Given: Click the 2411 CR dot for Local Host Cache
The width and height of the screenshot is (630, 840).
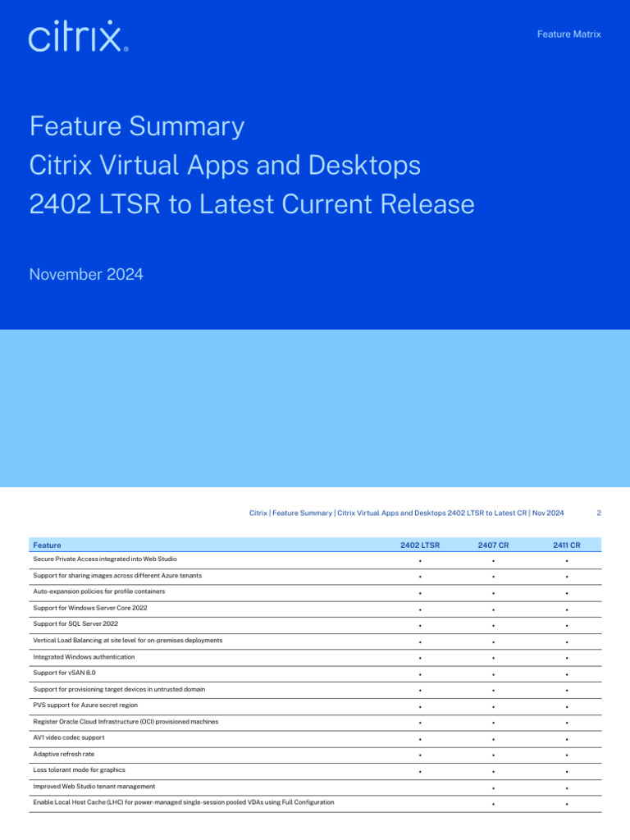Looking at the screenshot, I should [567, 804].
